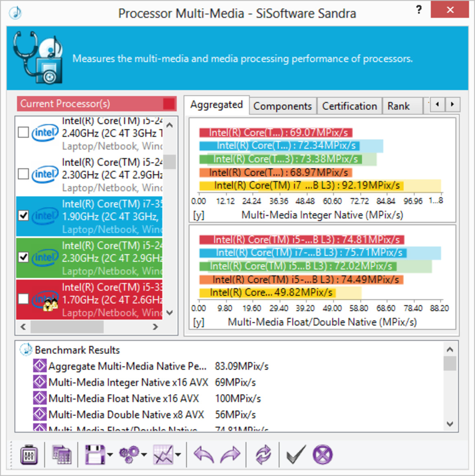Click the purple gears engine icon
This screenshot has height=476, width=475.
pyautogui.click(x=129, y=454)
